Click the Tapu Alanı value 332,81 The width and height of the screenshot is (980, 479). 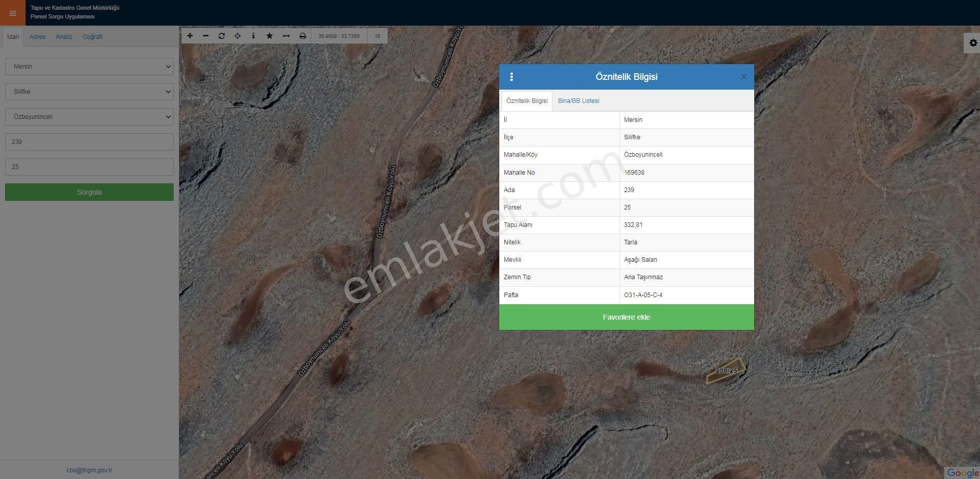pos(633,225)
